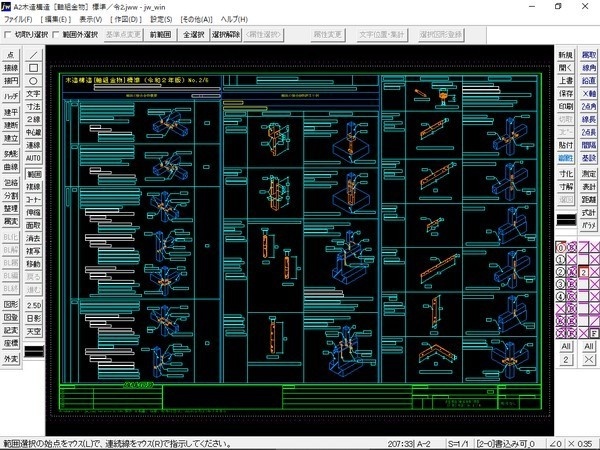This screenshot has height=450, width=600.
Task: Select the rectangle drawing tool
Action: [x=33, y=68]
